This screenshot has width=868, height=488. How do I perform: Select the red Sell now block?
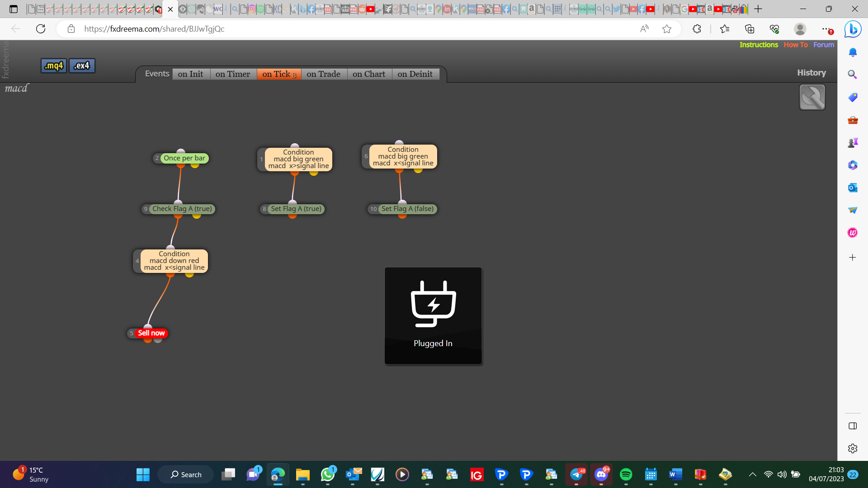click(151, 333)
